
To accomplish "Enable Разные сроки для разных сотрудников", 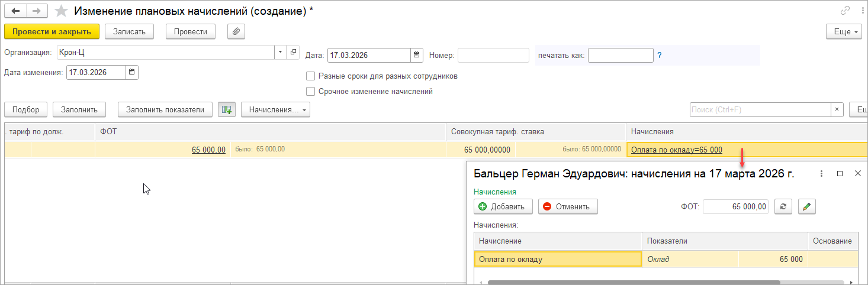I will (310, 76).
